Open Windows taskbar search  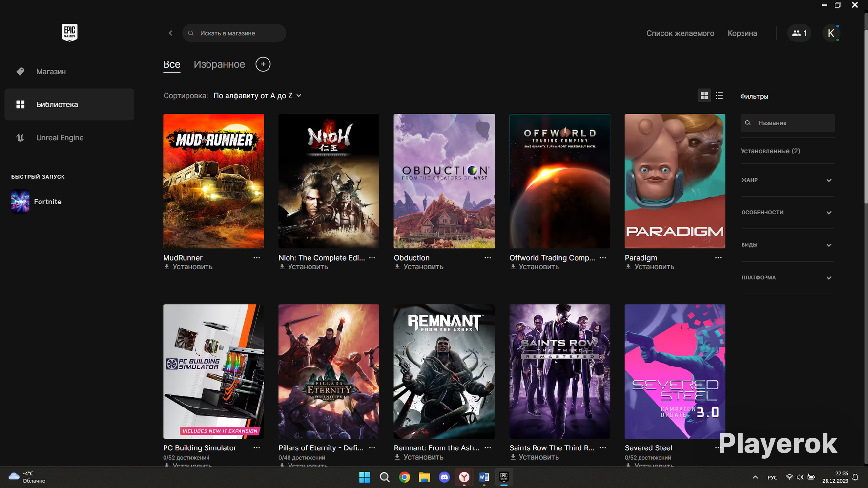[x=385, y=477]
